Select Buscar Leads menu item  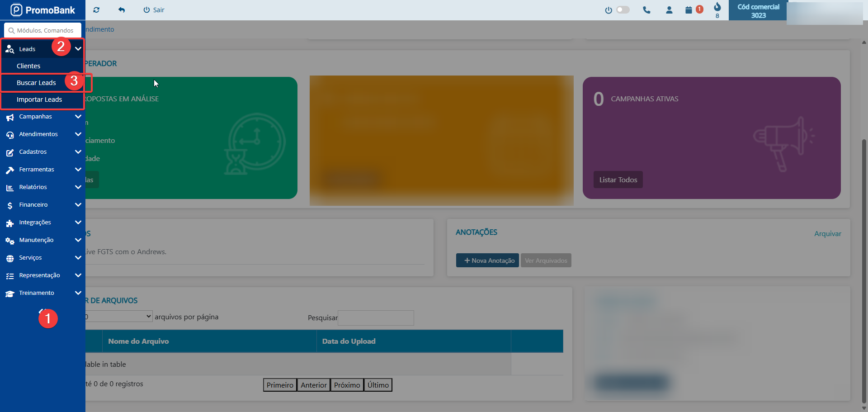point(36,83)
